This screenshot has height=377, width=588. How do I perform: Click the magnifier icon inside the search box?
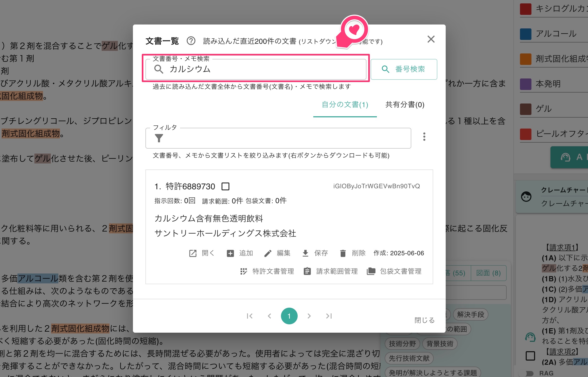click(x=159, y=69)
